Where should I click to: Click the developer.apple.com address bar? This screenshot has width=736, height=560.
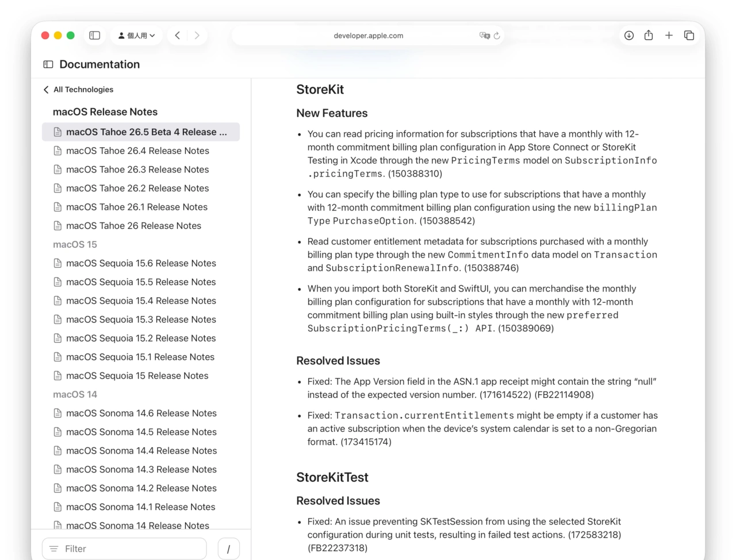368,35
